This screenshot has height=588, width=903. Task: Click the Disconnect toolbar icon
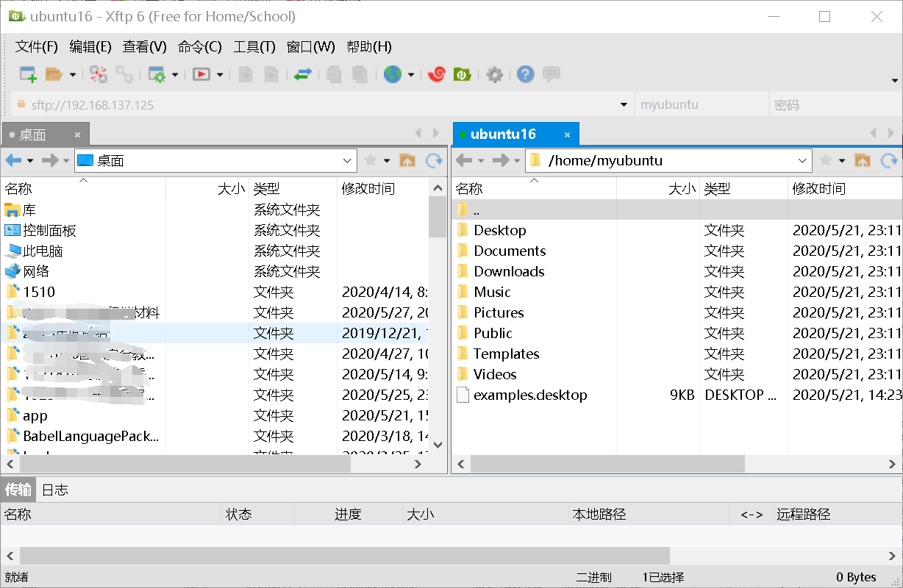(x=99, y=74)
